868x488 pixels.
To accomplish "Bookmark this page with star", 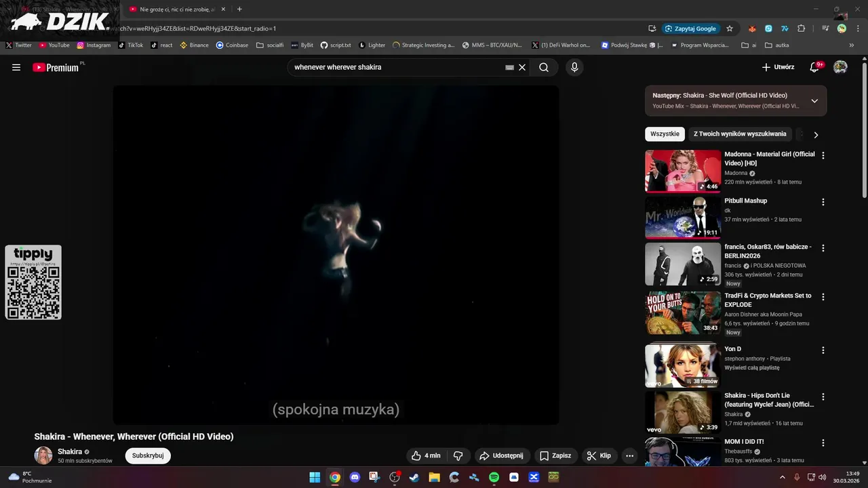I will click(x=730, y=28).
